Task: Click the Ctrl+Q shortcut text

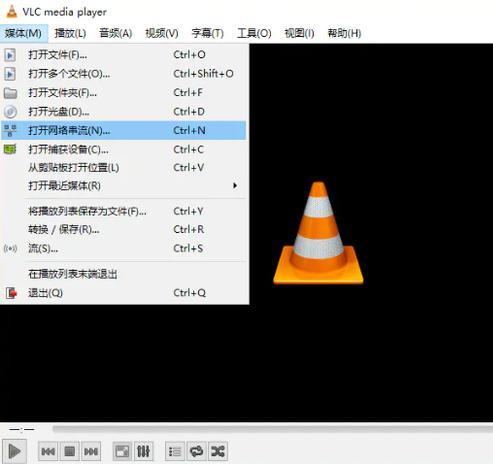Action: click(189, 293)
